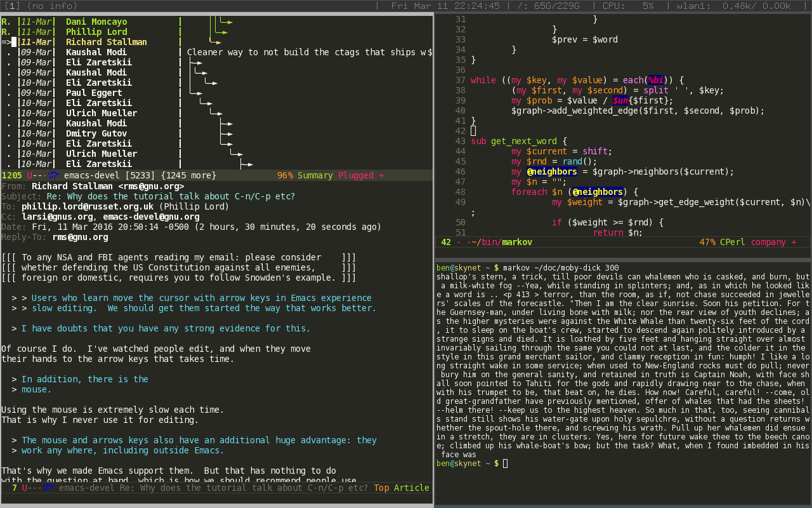Place cursor at box on line 42
This screenshot has width=812, height=508.
(473, 131)
